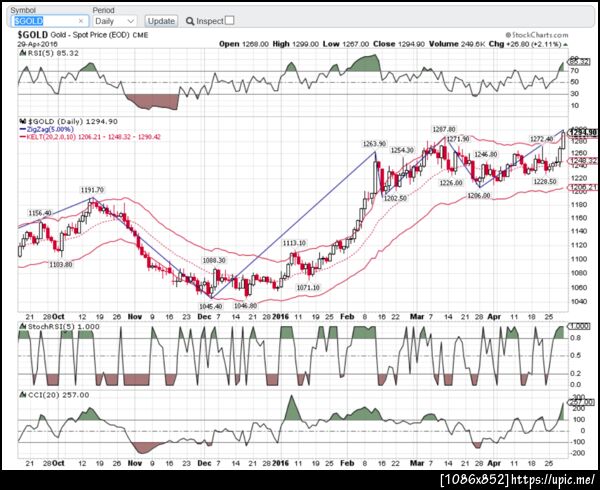Click the 'CCI(20) 257.00' indicator label
The image size is (600, 490).
[59, 395]
